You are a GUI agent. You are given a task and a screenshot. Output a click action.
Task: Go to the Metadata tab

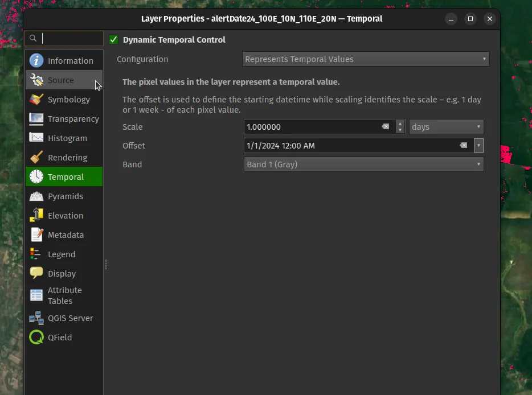pos(66,235)
